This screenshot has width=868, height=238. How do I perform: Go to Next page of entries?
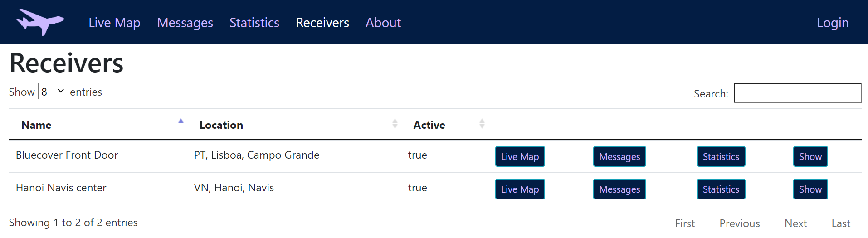[x=795, y=223]
